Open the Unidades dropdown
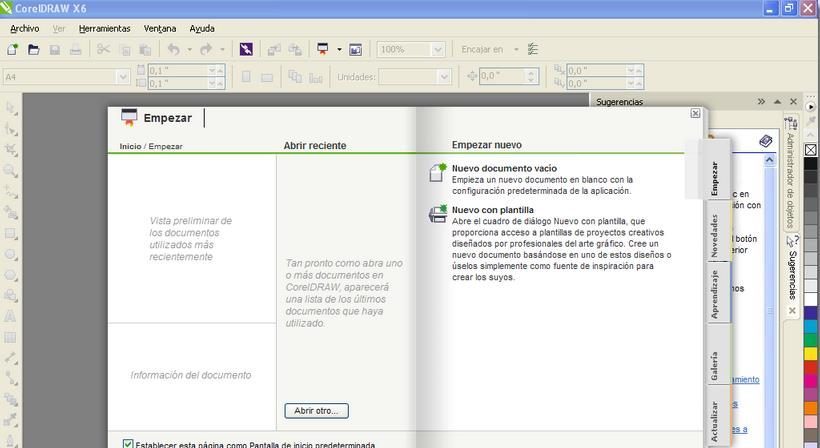 (444, 77)
